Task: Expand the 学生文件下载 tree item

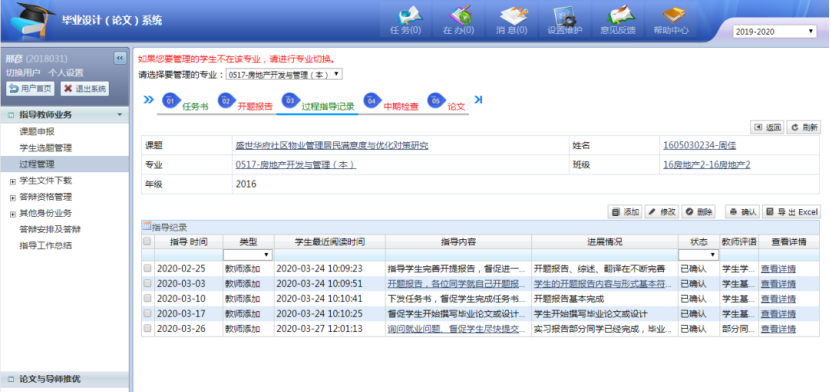Action: coord(13,181)
